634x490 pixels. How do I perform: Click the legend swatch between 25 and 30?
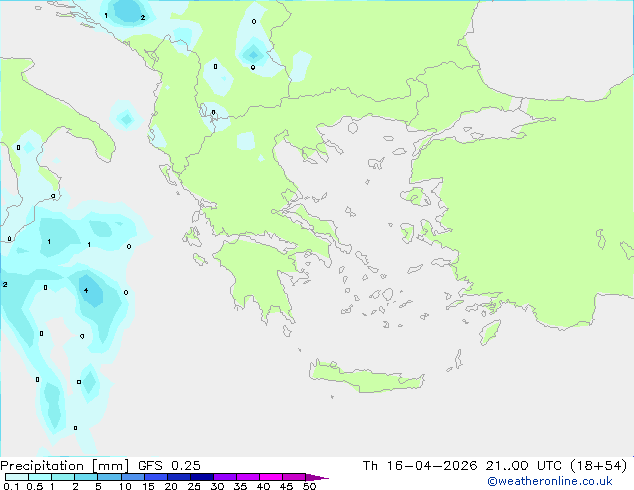(x=201, y=477)
